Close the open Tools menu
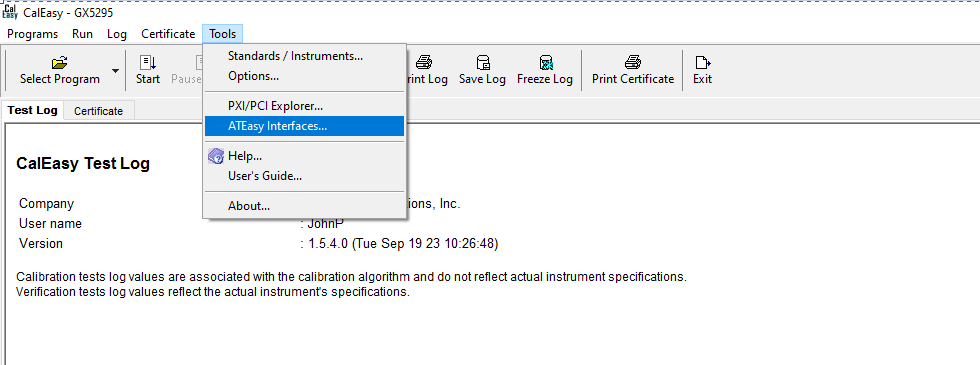Viewport: 980px width, 365px height. (222, 34)
